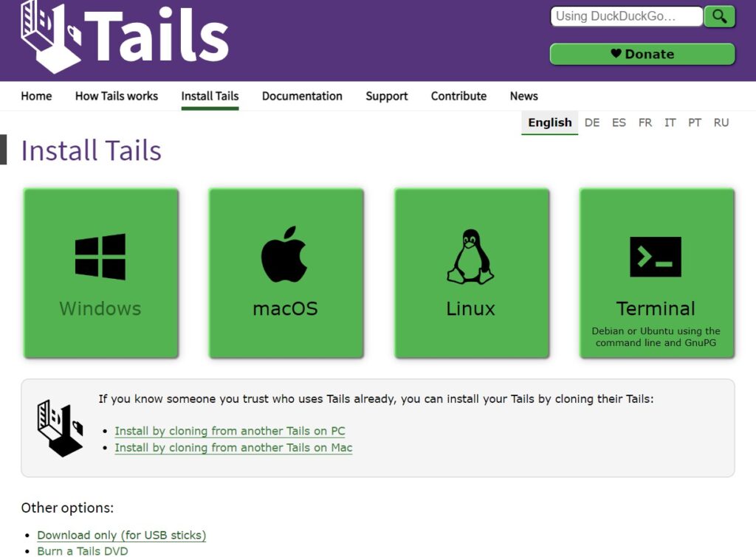
Task: Click the Tails logo in the header
Action: (x=124, y=37)
